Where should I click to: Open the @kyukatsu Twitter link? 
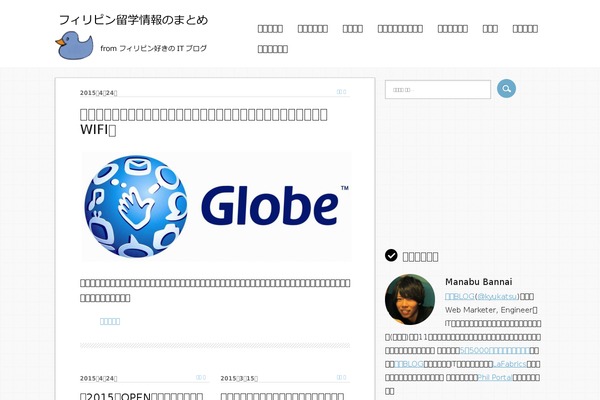(497, 296)
